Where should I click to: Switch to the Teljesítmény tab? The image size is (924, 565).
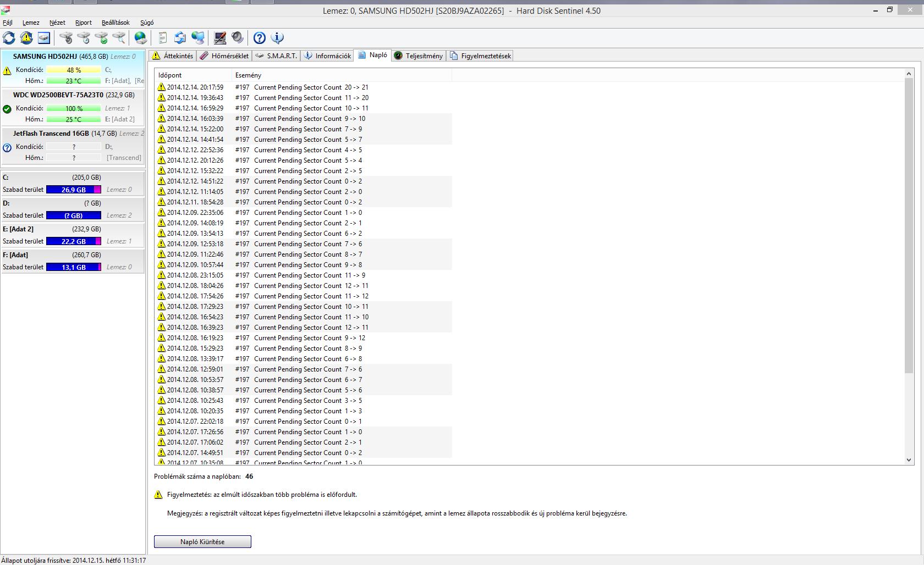419,56
